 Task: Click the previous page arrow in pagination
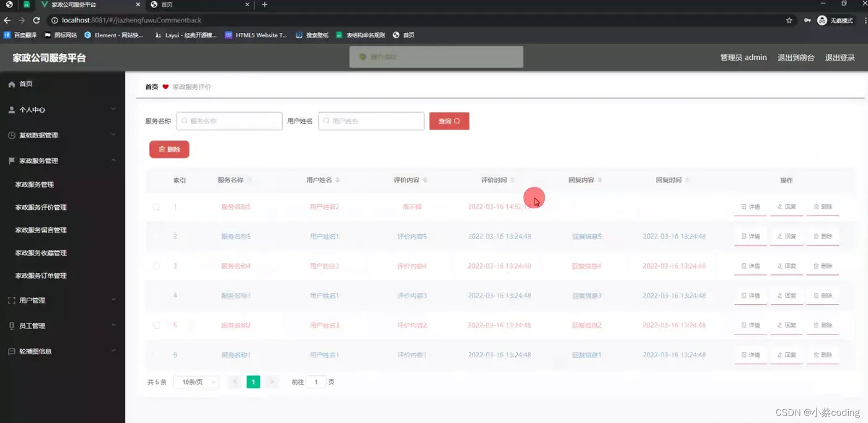pos(234,382)
